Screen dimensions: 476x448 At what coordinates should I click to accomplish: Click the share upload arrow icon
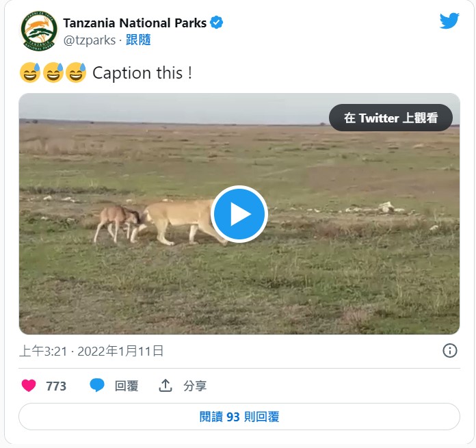[x=166, y=386]
